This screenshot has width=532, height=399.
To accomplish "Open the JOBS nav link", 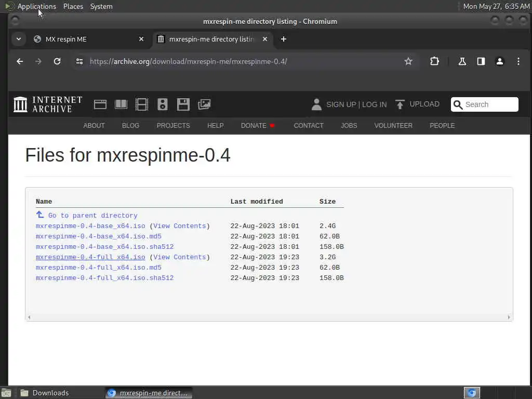I will click(x=349, y=126).
